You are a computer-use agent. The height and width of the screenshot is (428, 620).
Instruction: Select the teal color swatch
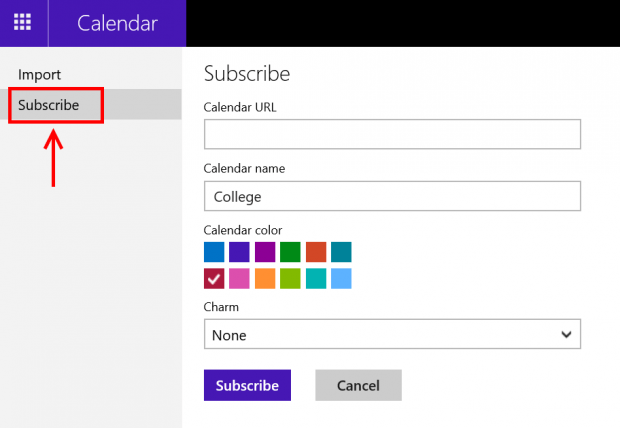pos(341,252)
